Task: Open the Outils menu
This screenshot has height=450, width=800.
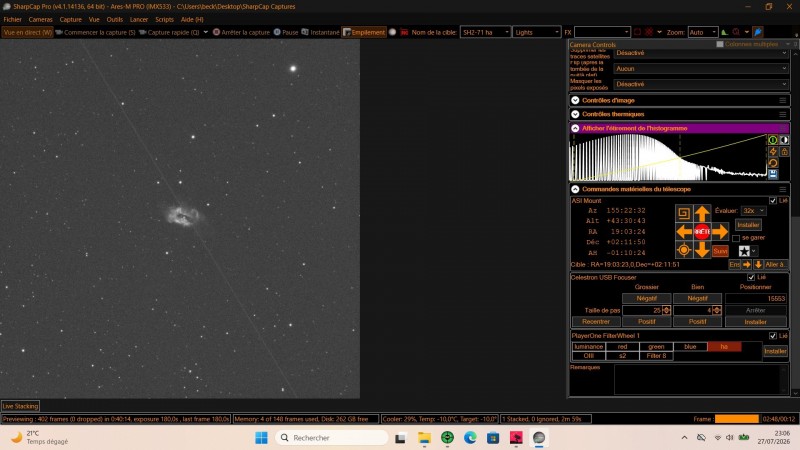Action: click(114, 19)
